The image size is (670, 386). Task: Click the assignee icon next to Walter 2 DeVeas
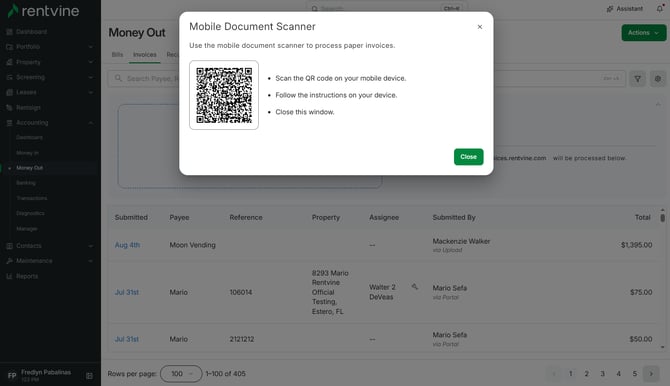[x=414, y=287]
